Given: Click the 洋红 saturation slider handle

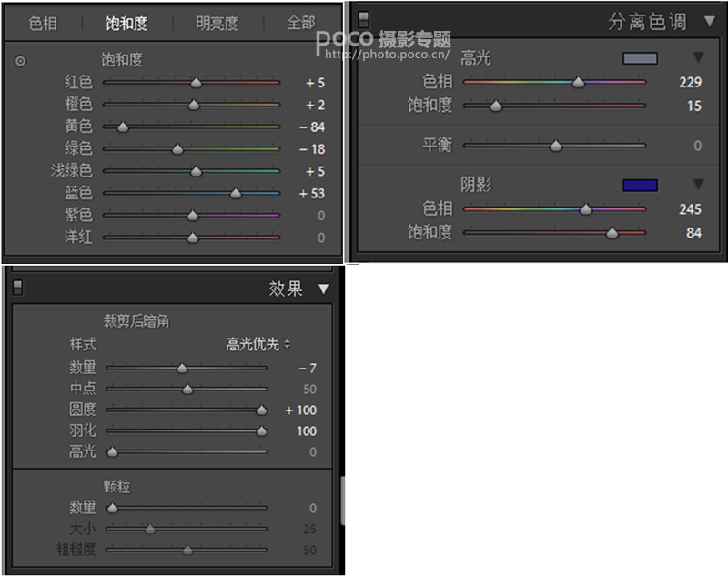Looking at the screenshot, I should 193,238.
